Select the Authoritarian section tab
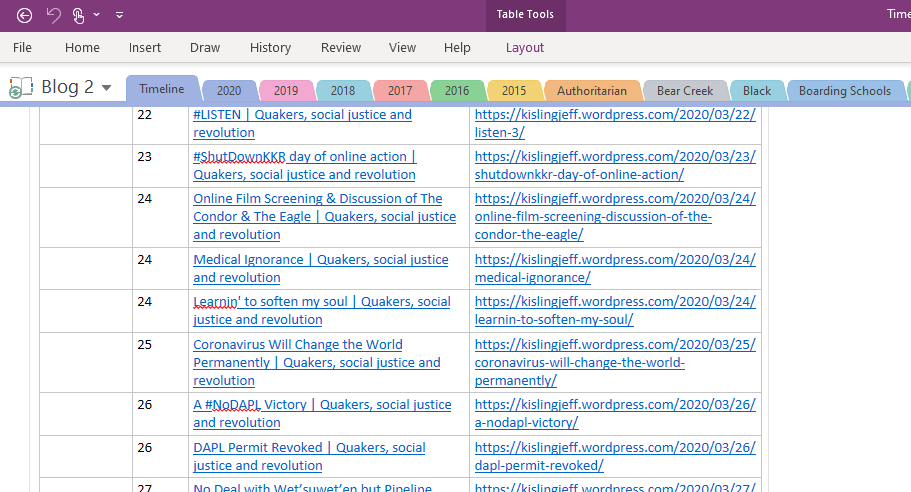911x492 pixels. pos(592,91)
